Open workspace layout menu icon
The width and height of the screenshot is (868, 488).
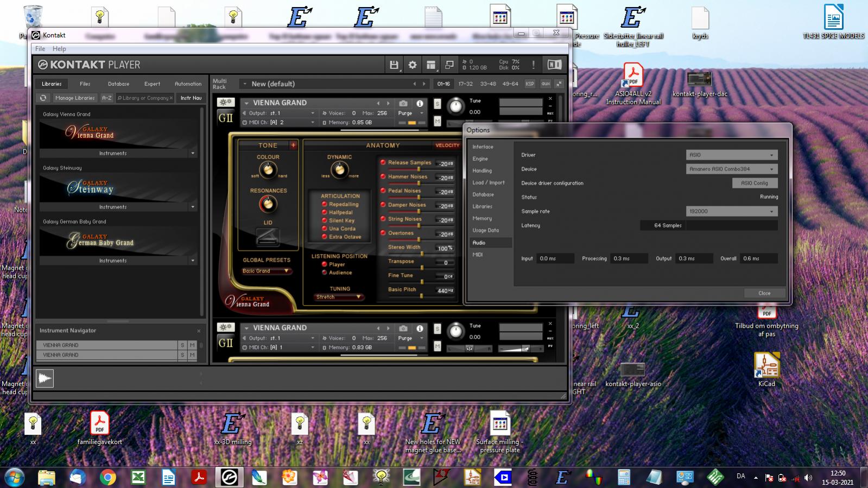point(431,65)
